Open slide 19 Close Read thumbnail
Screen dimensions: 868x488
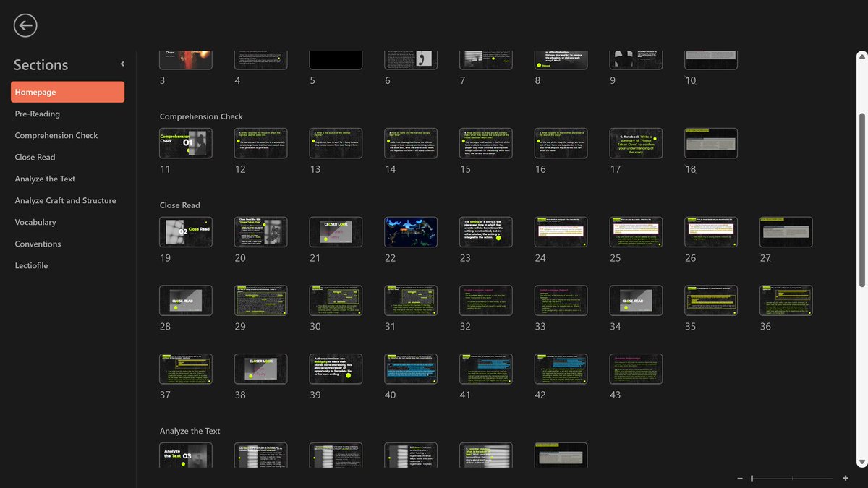coord(186,232)
